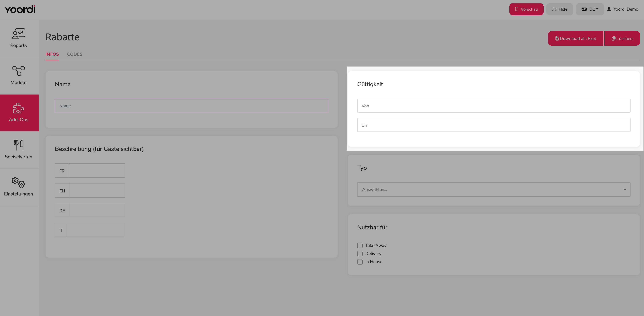Click the Yoordi Demo user icon
Viewport: 644px width, 316px height.
609,9
